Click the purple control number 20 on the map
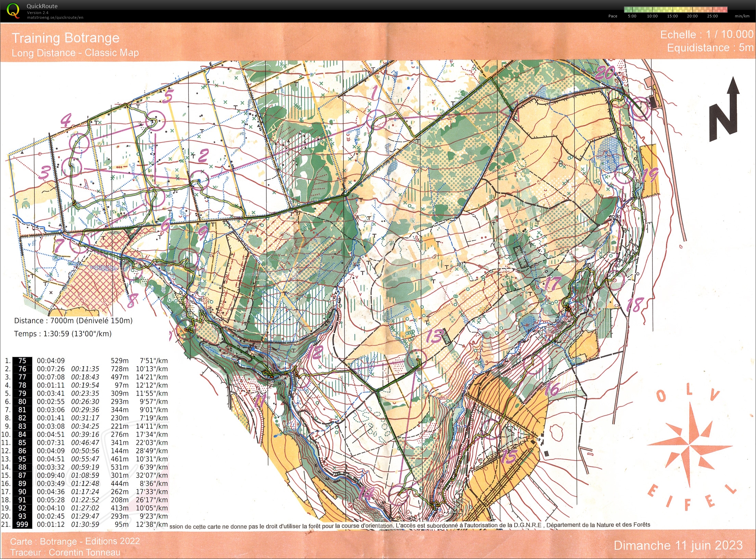 pyautogui.click(x=605, y=72)
